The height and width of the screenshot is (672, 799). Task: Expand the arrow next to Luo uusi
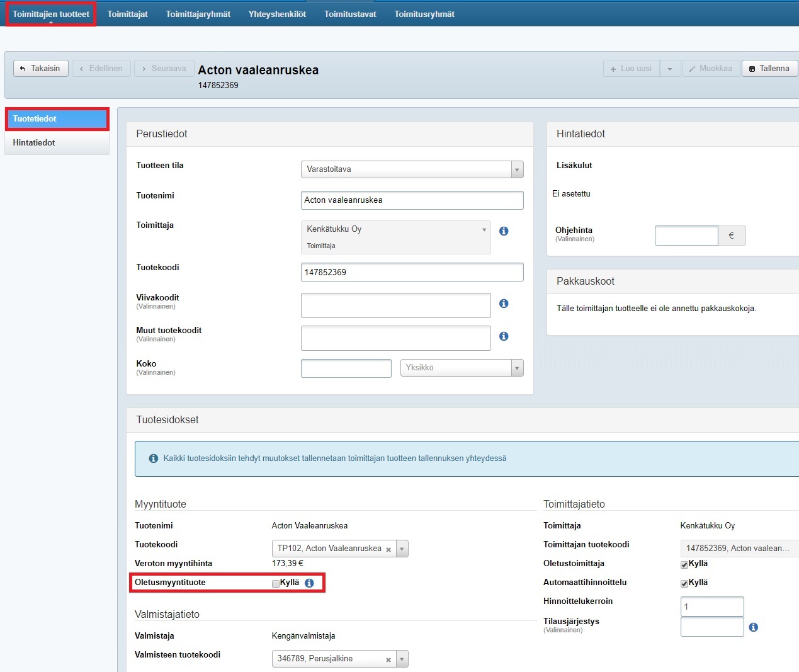(x=670, y=69)
